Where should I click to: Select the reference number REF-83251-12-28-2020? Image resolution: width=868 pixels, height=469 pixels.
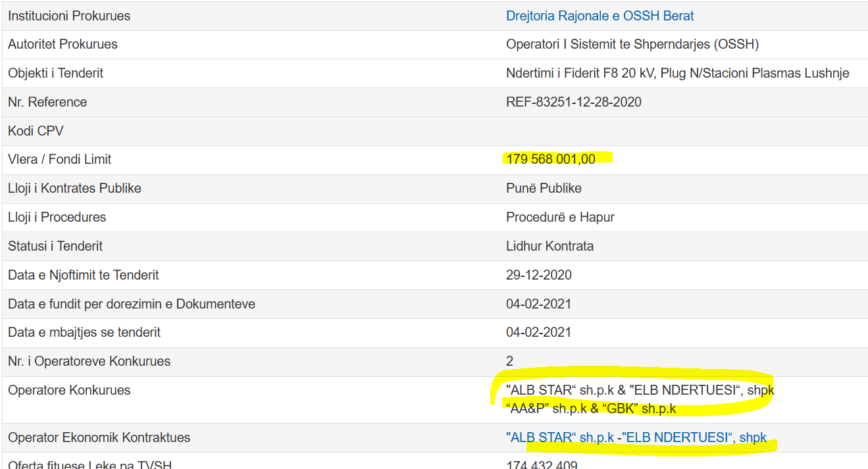[573, 102]
